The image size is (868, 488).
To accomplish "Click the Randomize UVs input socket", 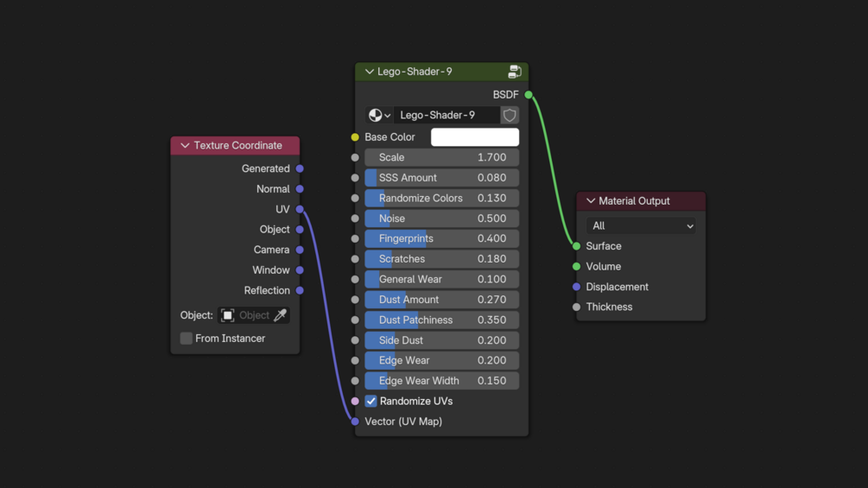I will (x=355, y=401).
